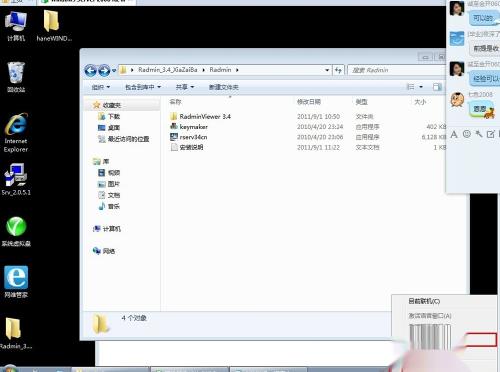Select the rserv34cn application file
Viewport: 500px width, 372px height.
pos(189,137)
